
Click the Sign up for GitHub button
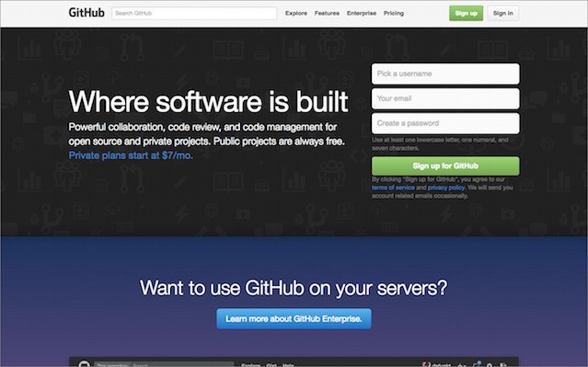[x=445, y=166]
